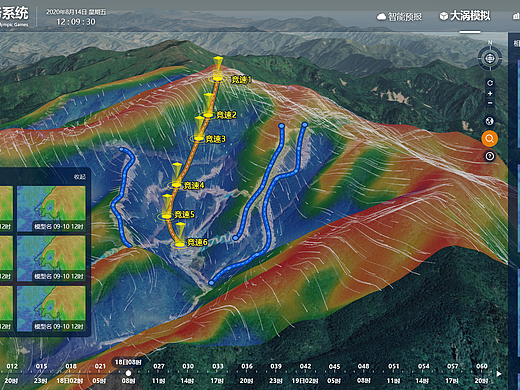Click the 18日08时 current time tooltip
This screenshot has width=520, height=390.
pyautogui.click(x=128, y=362)
